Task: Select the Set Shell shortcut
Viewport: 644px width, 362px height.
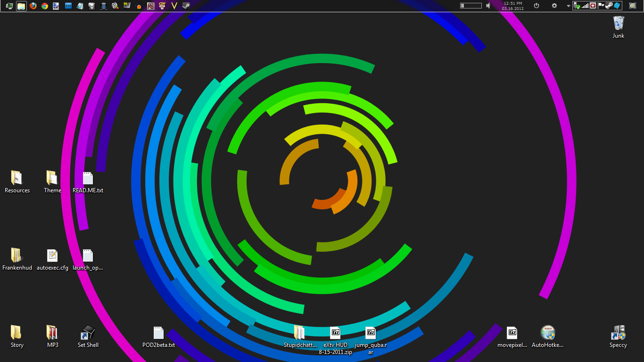Action: (x=88, y=337)
